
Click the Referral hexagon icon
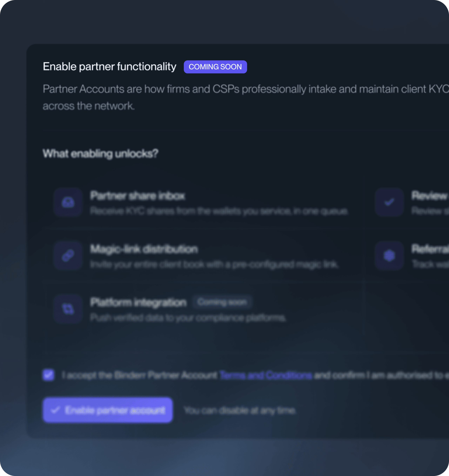389,256
